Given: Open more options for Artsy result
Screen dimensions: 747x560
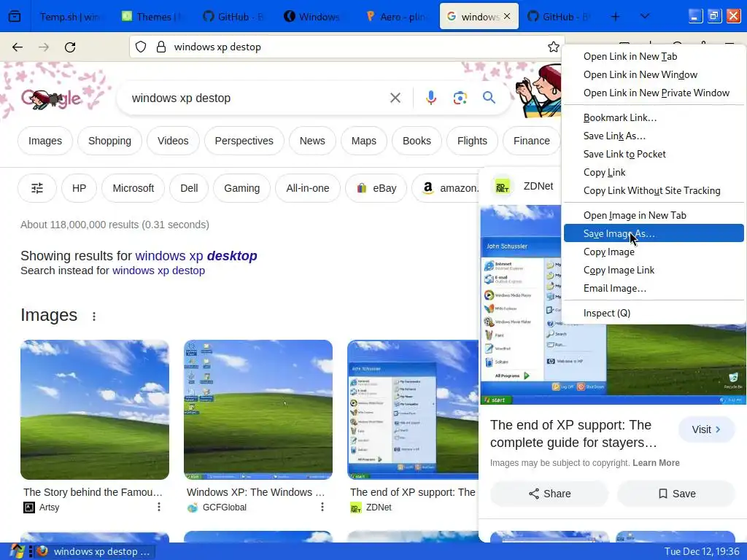Looking at the screenshot, I should [x=158, y=507].
